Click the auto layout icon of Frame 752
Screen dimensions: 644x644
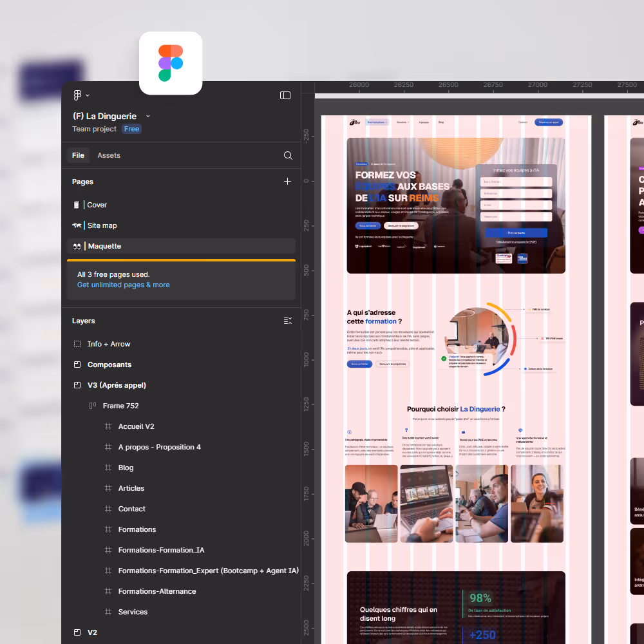[93, 406]
